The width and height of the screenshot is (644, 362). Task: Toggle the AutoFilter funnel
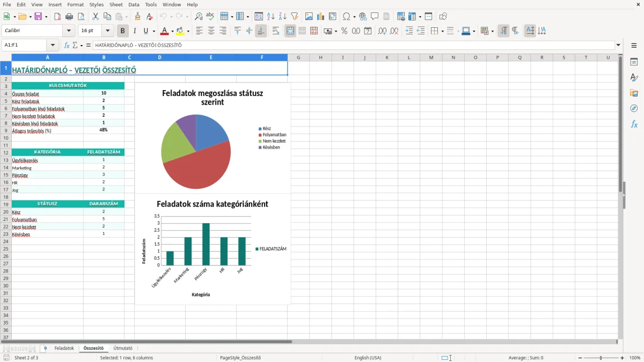pos(294,17)
